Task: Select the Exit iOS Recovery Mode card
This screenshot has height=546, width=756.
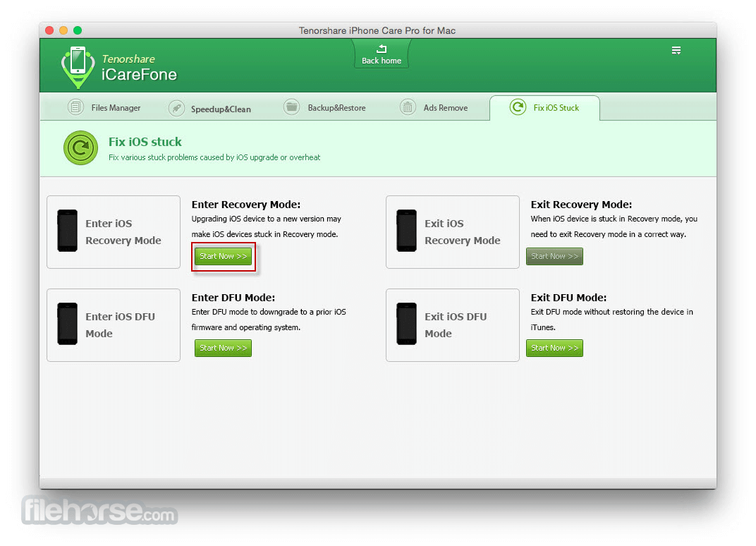Action: click(x=452, y=232)
